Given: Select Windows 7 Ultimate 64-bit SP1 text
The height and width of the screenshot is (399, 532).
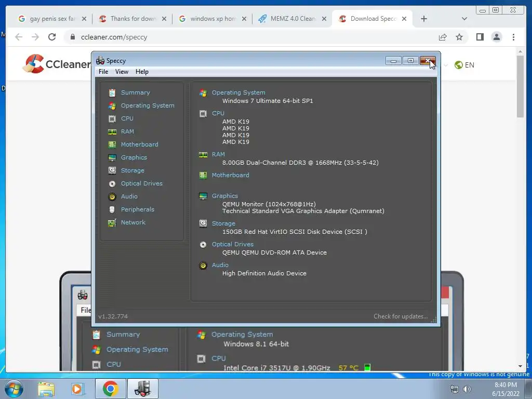Looking at the screenshot, I should tap(268, 101).
